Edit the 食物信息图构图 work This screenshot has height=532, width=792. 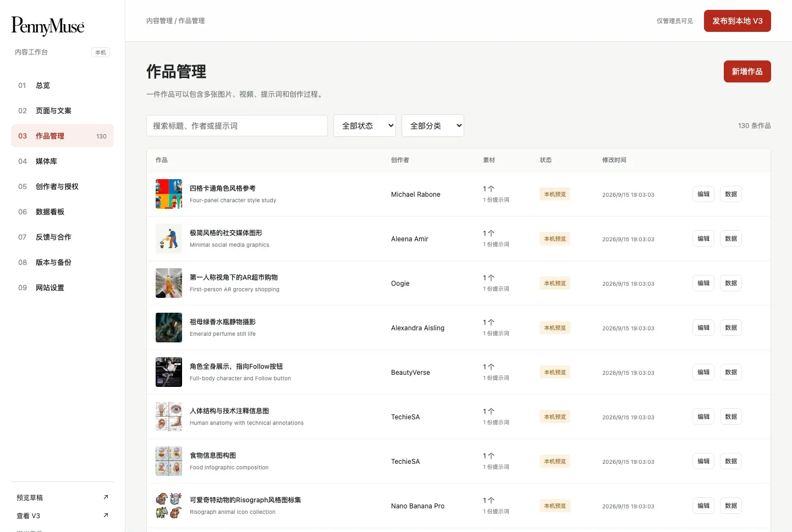click(x=703, y=461)
